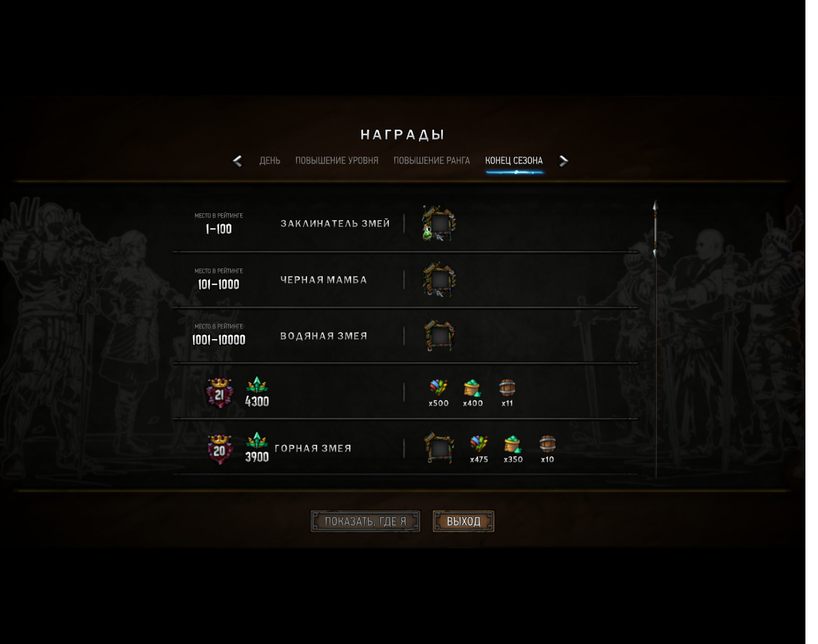Click the Заклинатель змей avatar frame reward
This screenshot has height=644, width=818.
pos(439,223)
